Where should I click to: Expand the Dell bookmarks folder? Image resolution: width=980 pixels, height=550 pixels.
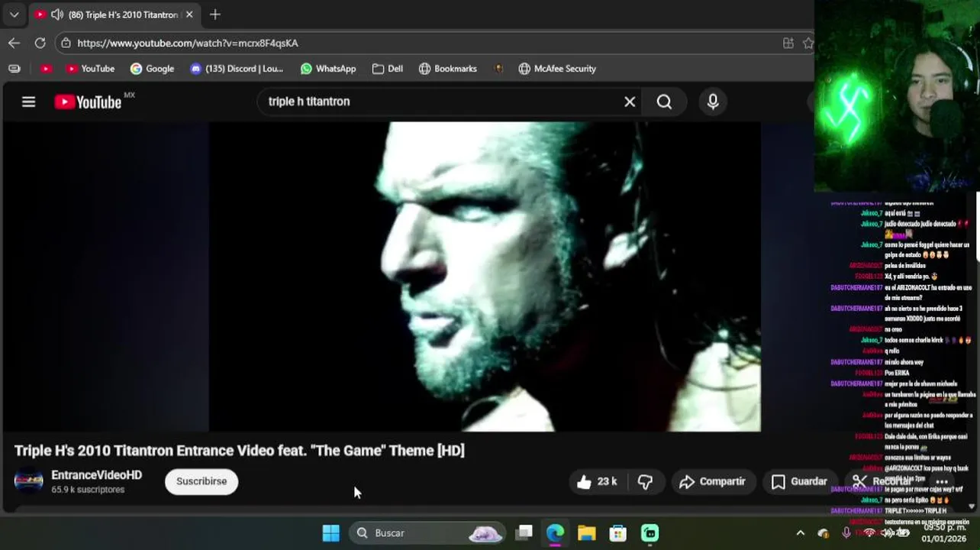click(x=388, y=69)
